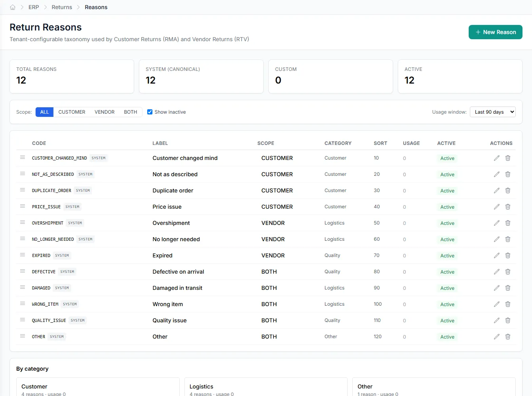The height and width of the screenshot is (396, 532).
Task: Toggle Active status for Customer changed mind
Action: click(x=447, y=158)
